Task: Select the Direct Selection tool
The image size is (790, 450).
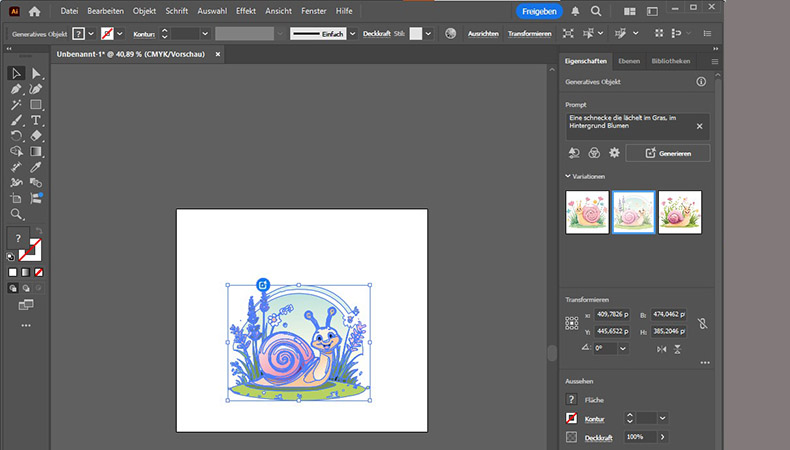Action: coord(36,73)
